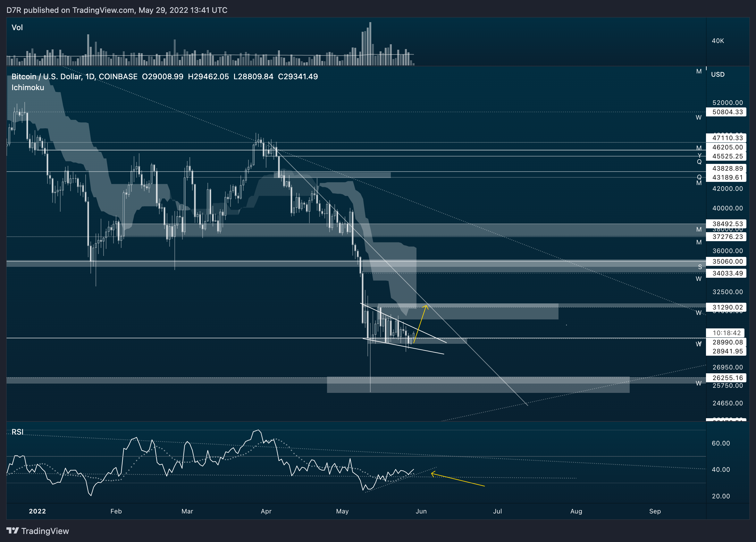Click the 'Jul' time axis label
Screen dimensions: 756x542
pos(497,511)
